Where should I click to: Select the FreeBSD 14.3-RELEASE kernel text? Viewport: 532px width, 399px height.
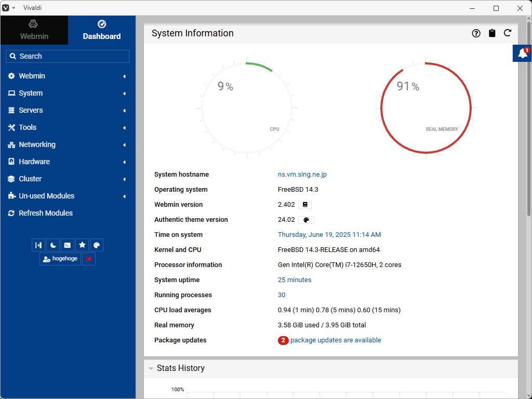pyautogui.click(x=328, y=250)
